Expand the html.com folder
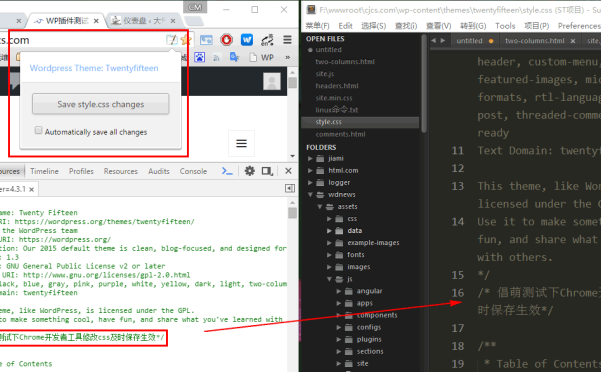This screenshot has width=601, height=372. pos(310,170)
